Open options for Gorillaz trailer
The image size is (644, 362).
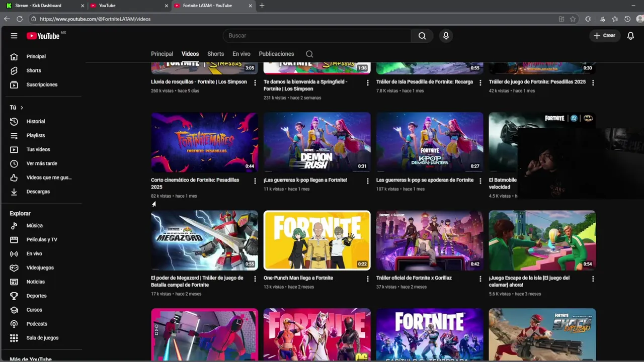(x=480, y=279)
